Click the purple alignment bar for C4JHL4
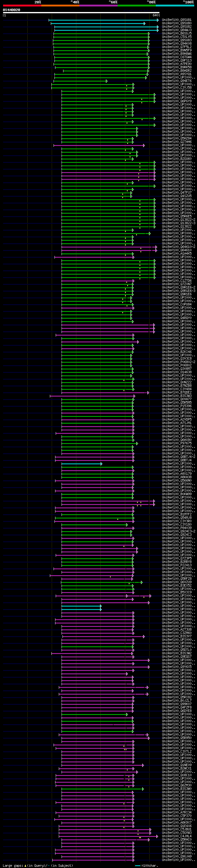 click(108, 836)
